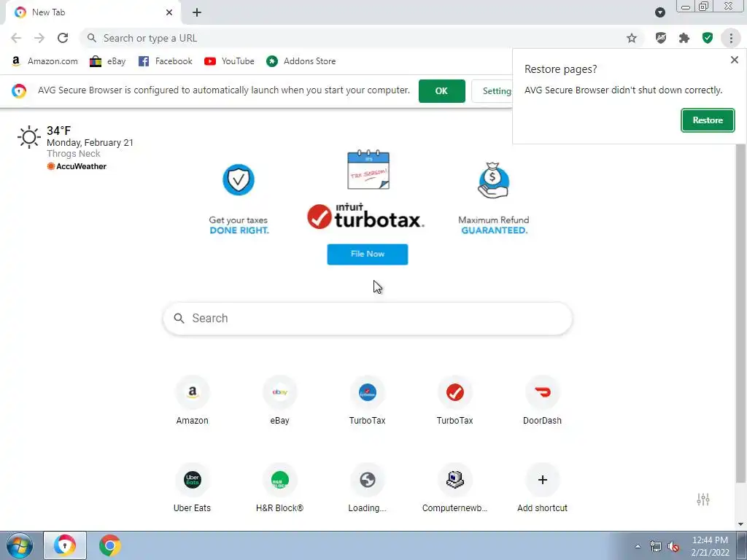Open the Windows Start menu

coord(20,545)
